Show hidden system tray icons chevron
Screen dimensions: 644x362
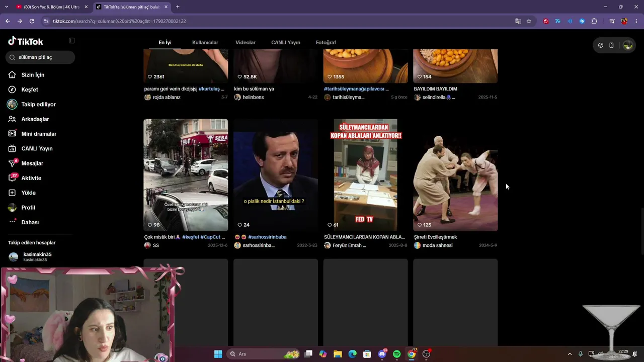tap(570, 354)
